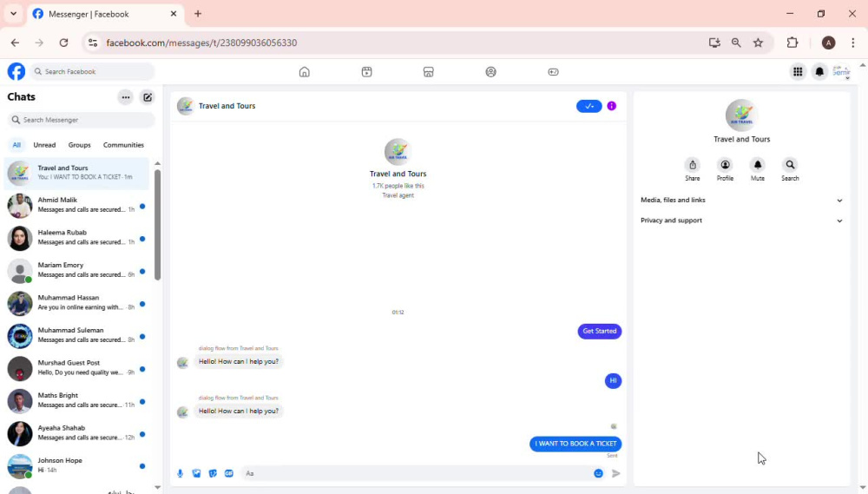This screenshot has height=494, width=868.
Task: Click Travel and Tours name in chat header
Action: [227, 106]
